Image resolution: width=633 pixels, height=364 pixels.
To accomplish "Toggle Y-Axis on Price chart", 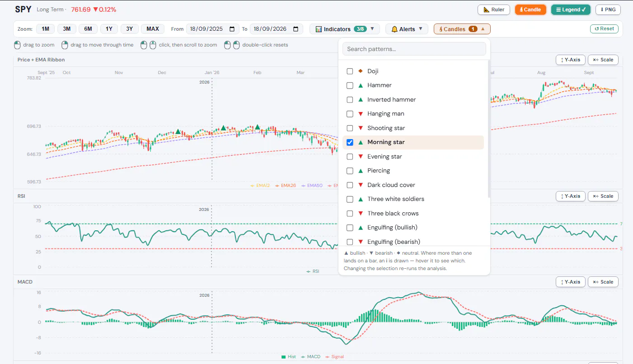I will pos(571,60).
